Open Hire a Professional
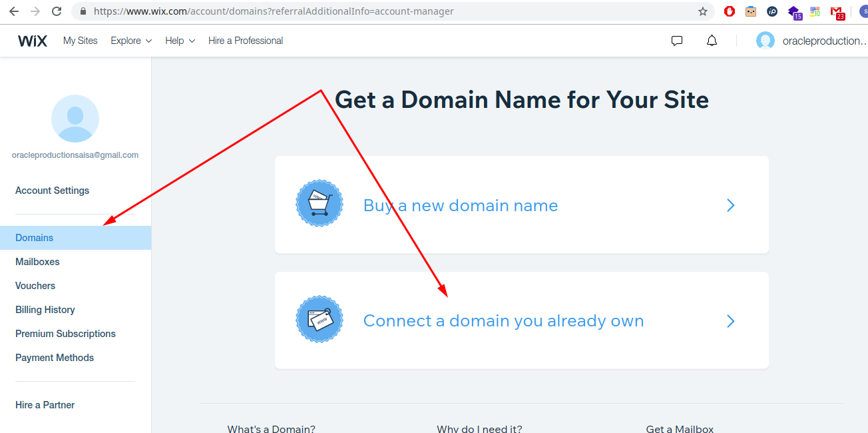The height and width of the screenshot is (433, 868). tap(246, 41)
